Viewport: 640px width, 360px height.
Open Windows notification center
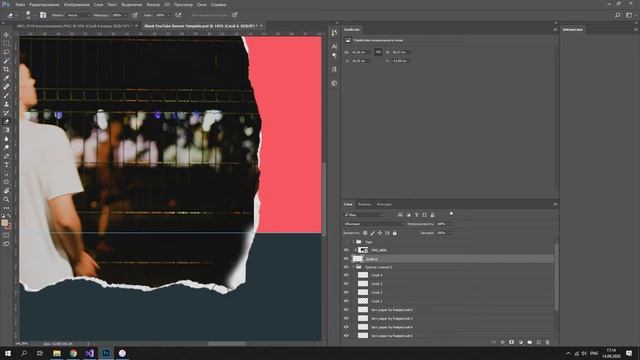pyautogui.click(x=629, y=353)
